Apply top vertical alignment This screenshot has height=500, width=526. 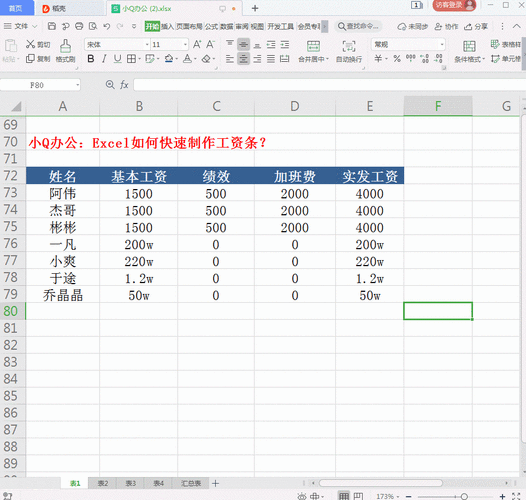click(230, 44)
